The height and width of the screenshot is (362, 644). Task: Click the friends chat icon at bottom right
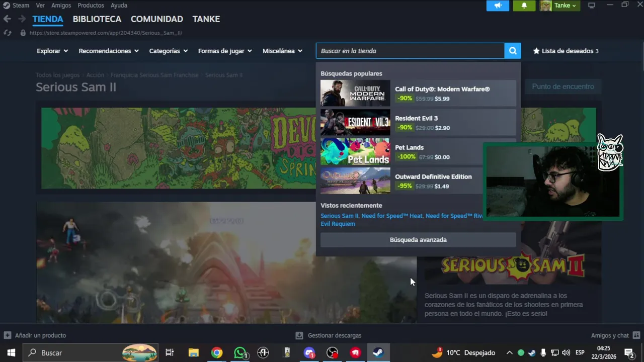point(636,335)
